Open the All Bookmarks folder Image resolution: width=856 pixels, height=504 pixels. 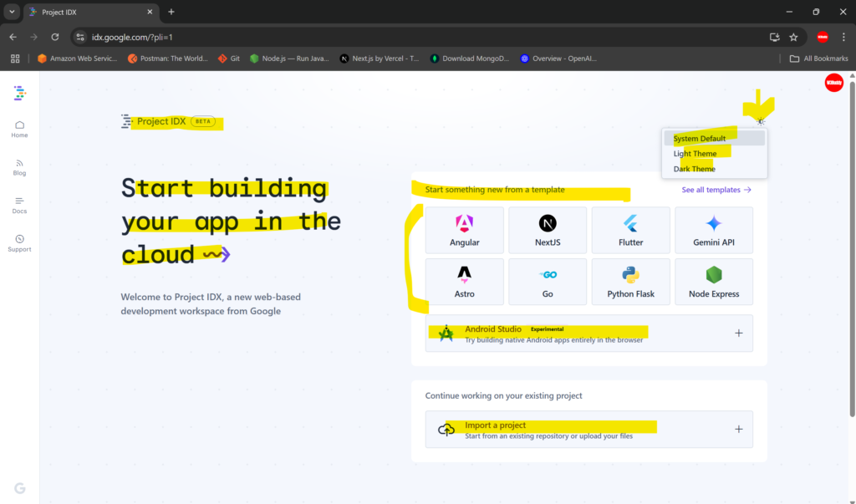[819, 59]
